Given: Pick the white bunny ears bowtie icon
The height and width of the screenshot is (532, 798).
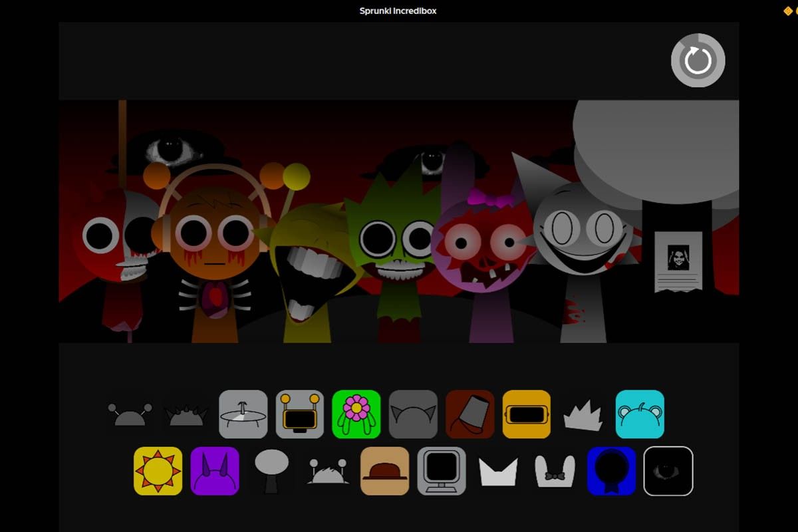Looking at the screenshot, I should [555, 471].
